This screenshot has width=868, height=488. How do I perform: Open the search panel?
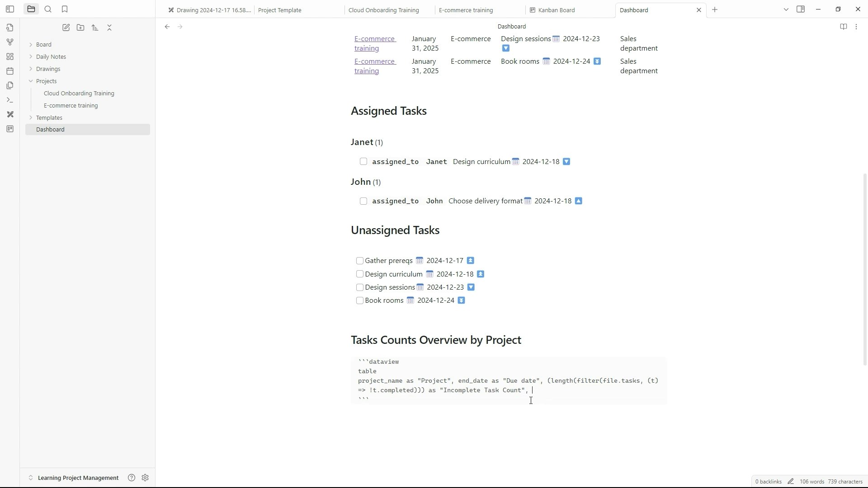tap(48, 9)
